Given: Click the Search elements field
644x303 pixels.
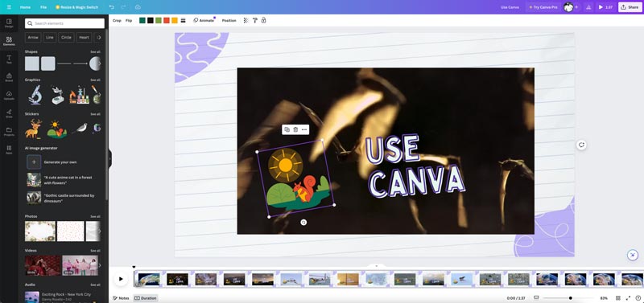Looking at the screenshot, I should [64, 23].
